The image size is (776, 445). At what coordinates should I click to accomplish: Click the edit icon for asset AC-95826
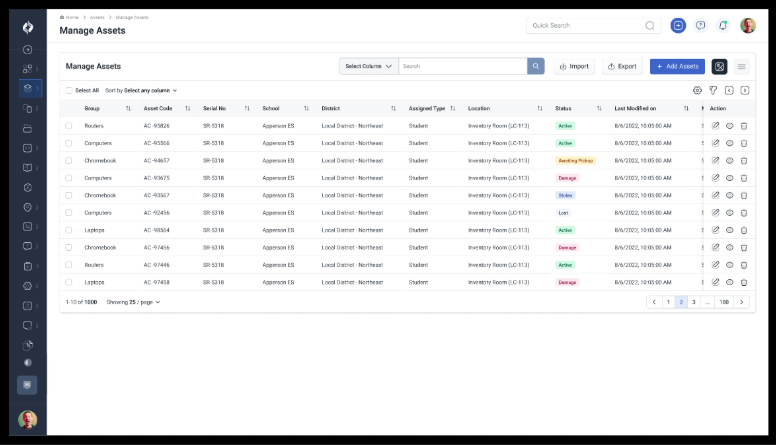point(716,126)
